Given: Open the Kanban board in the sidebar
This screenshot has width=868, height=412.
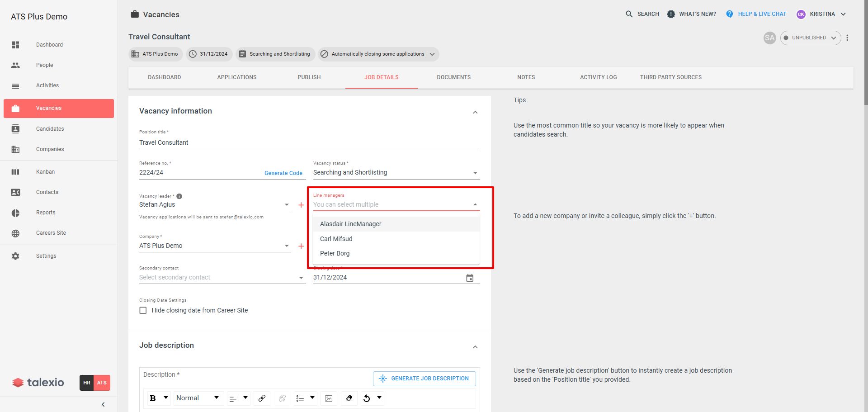Looking at the screenshot, I should pyautogui.click(x=59, y=172).
